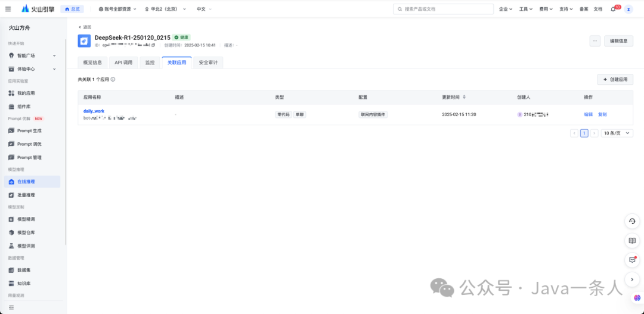Select the 关联应用 tab
The height and width of the screenshot is (314, 644).
tap(177, 63)
